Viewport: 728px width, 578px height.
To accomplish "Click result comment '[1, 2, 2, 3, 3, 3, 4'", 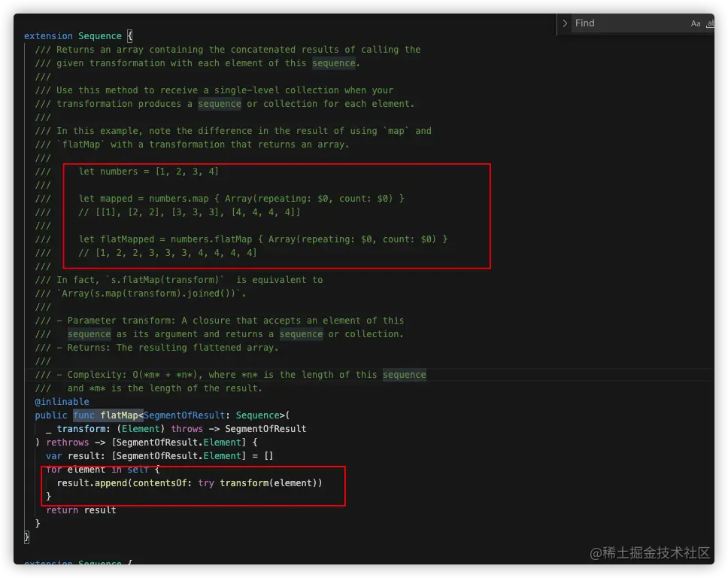I will point(168,253).
